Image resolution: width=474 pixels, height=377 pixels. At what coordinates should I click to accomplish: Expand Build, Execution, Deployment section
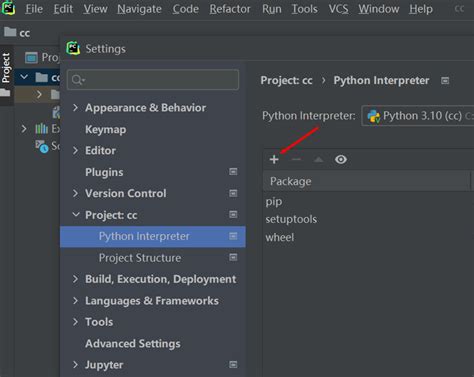pyautogui.click(x=76, y=279)
